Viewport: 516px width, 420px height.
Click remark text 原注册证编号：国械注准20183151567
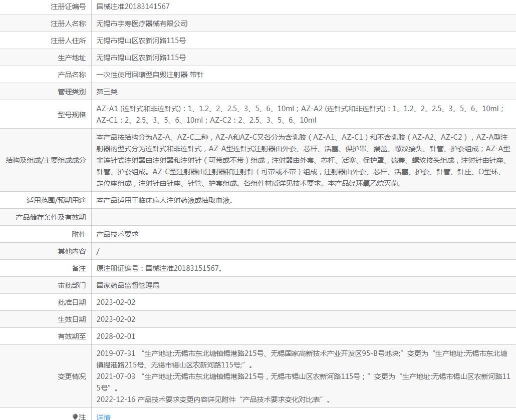coord(159,268)
